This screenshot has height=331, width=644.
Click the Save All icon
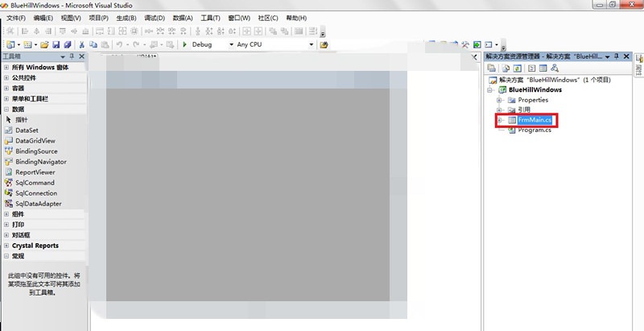coord(68,44)
